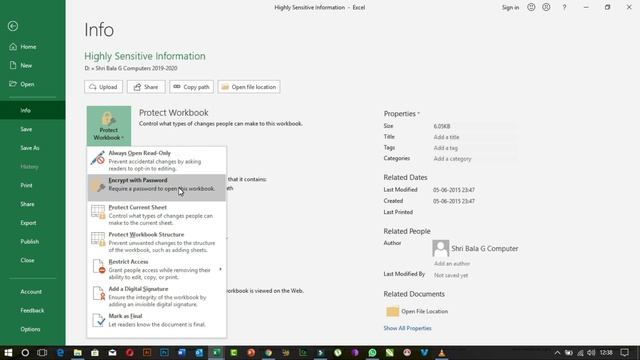
Task: Choose Always Open Read-Only option
Action: point(157,160)
